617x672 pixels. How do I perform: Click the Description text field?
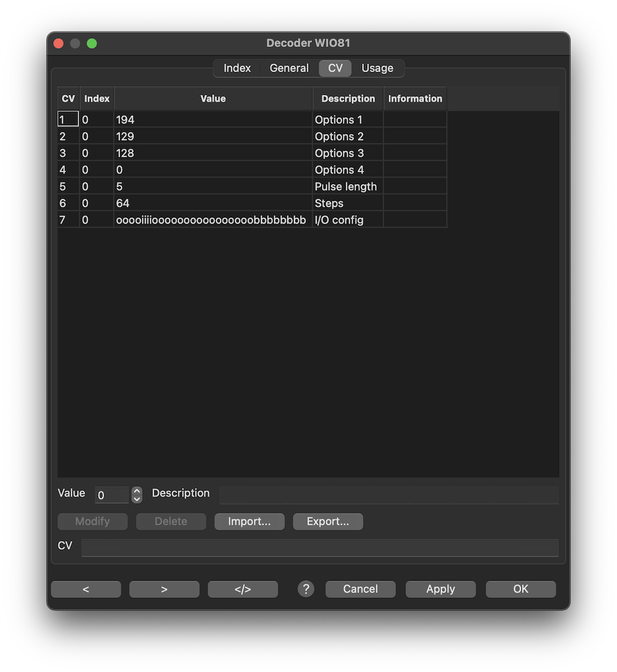[389, 495]
